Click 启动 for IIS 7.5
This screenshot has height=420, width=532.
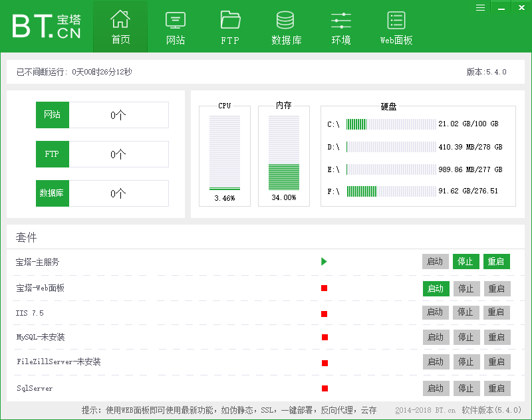(436, 312)
